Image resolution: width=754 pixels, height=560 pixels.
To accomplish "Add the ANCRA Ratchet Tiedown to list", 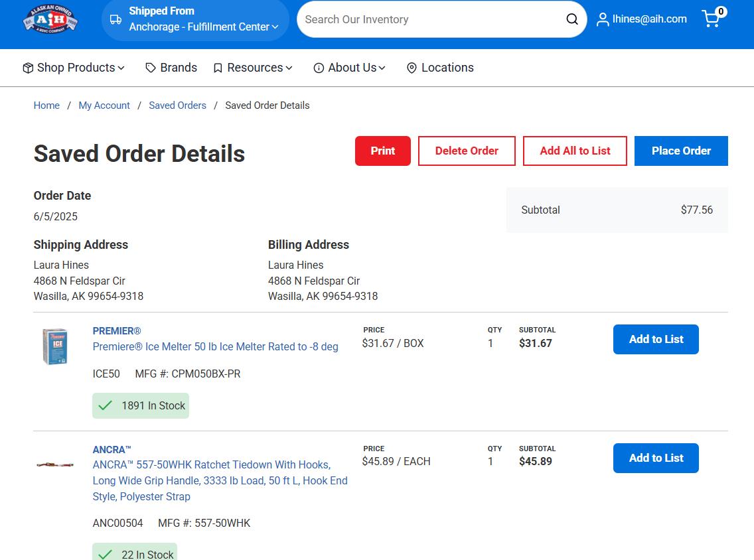I will pos(656,458).
